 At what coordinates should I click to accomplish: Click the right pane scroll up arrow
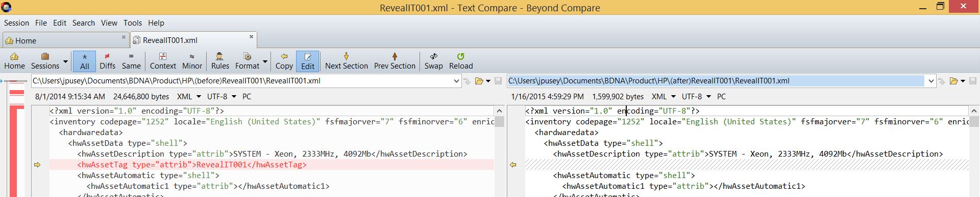(974, 111)
